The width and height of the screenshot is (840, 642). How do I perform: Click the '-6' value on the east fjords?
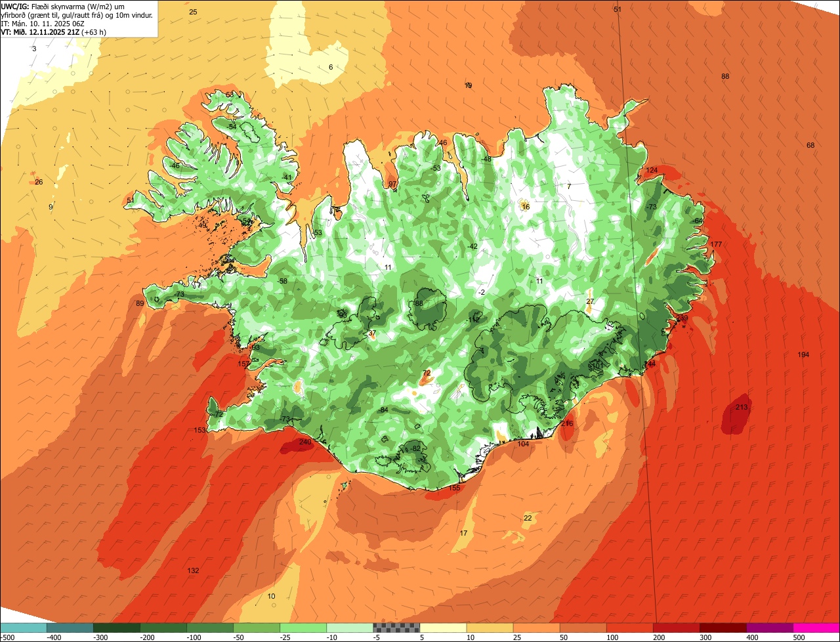coord(698,221)
